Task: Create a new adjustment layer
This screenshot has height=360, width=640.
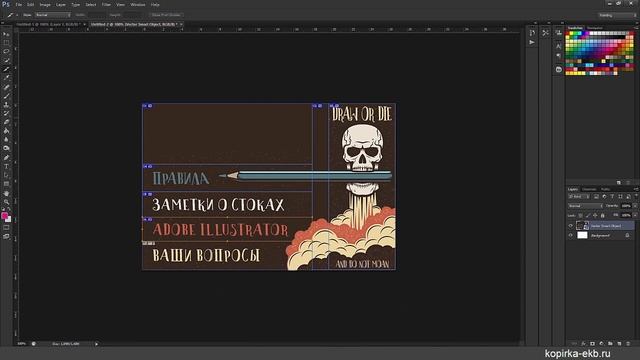Action: 601,344
